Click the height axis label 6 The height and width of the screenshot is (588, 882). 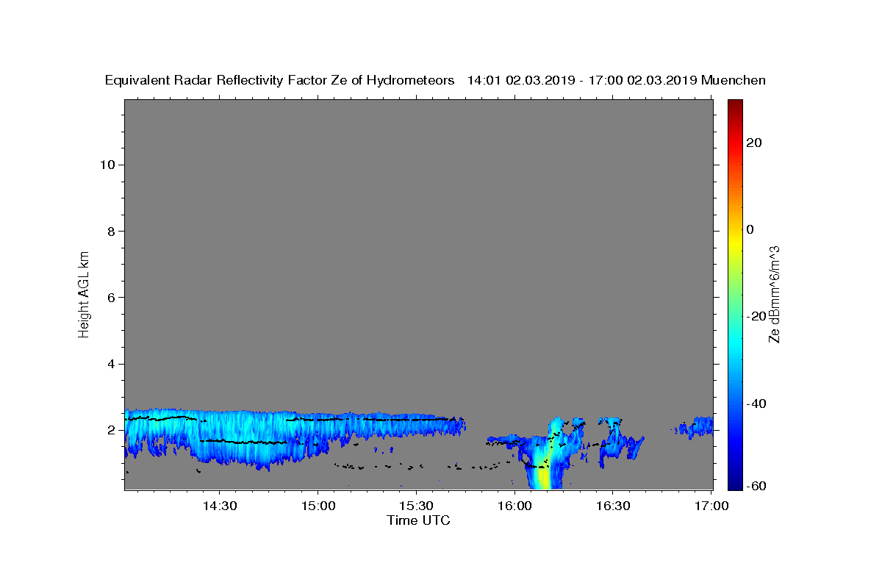[x=111, y=298]
